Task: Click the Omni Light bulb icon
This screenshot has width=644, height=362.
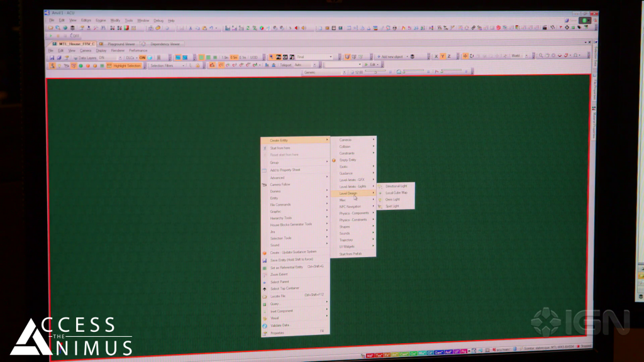Action: pyautogui.click(x=380, y=199)
